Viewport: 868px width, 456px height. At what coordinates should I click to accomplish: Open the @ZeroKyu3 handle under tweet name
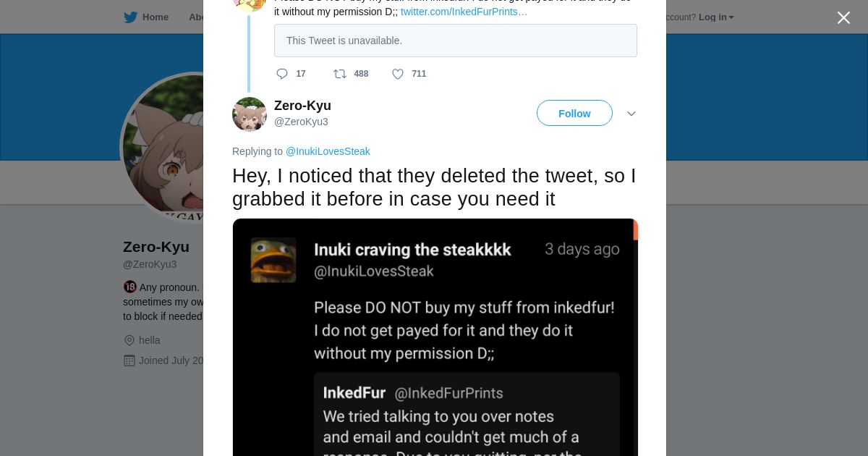(x=301, y=122)
